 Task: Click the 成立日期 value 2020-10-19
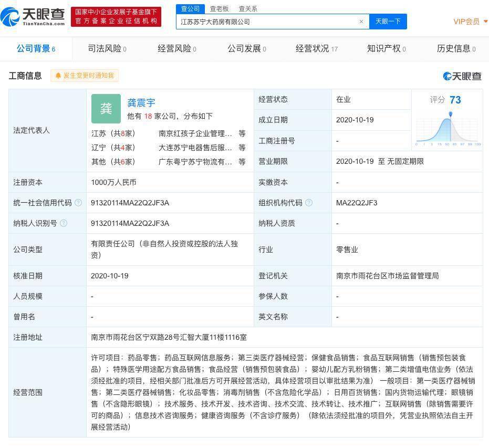coord(355,120)
